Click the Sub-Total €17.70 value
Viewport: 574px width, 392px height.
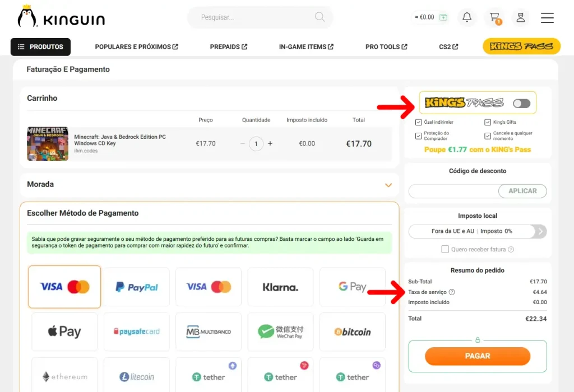(538, 282)
